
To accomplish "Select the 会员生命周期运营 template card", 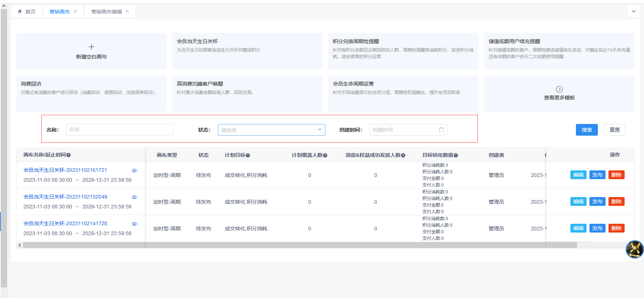I will (x=403, y=94).
